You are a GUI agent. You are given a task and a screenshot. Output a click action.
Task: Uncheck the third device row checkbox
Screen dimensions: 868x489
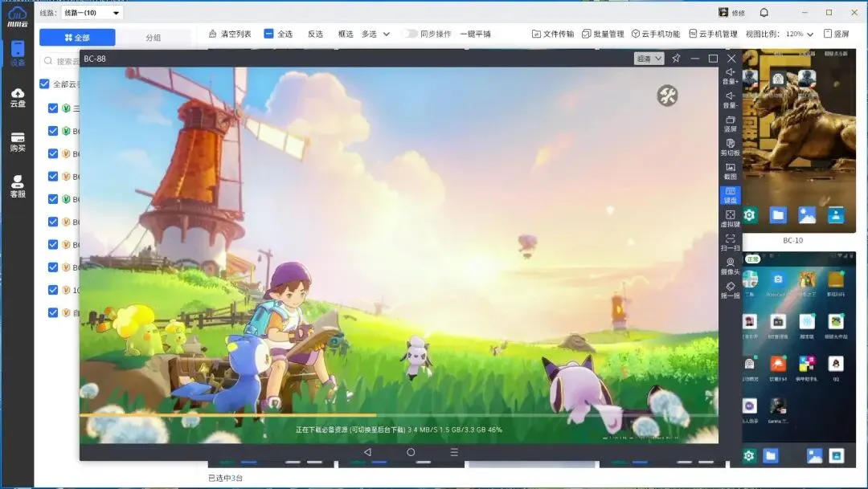pos(53,153)
